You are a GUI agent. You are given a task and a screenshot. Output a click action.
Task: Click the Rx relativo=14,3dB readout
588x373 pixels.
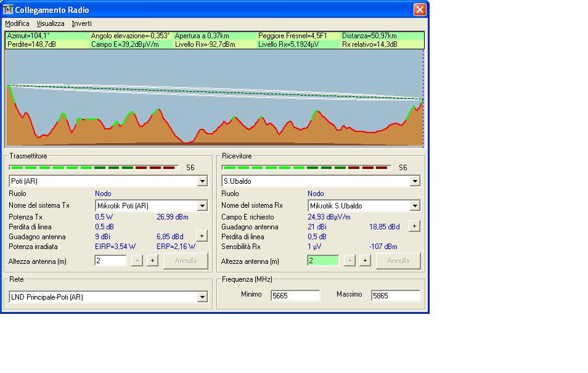pos(370,44)
